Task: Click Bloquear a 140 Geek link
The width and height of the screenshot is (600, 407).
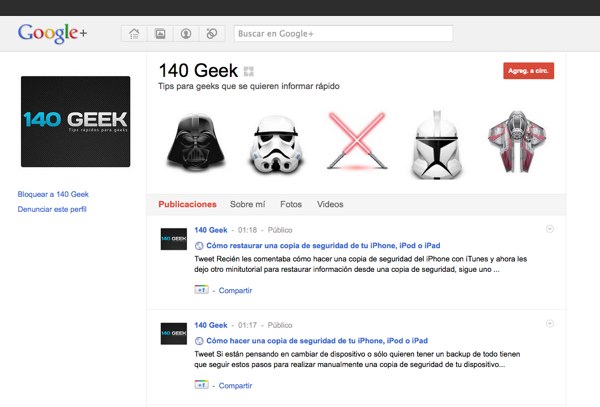Action: (x=53, y=194)
